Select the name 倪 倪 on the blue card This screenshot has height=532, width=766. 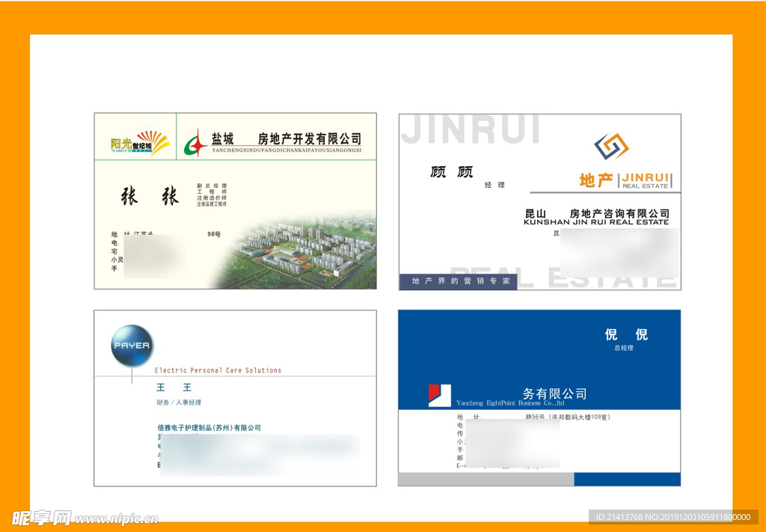626,334
